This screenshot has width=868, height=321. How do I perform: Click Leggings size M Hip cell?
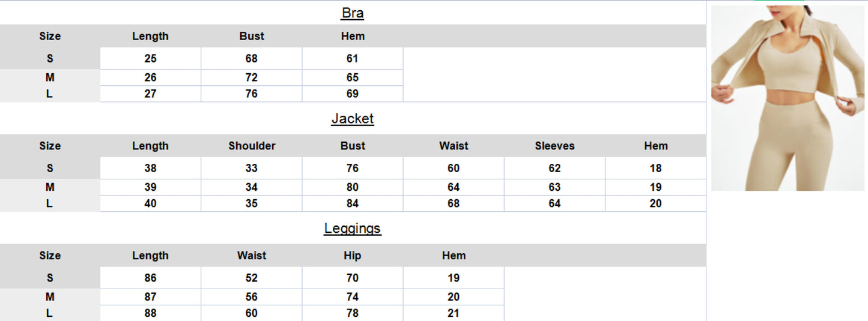tap(353, 297)
